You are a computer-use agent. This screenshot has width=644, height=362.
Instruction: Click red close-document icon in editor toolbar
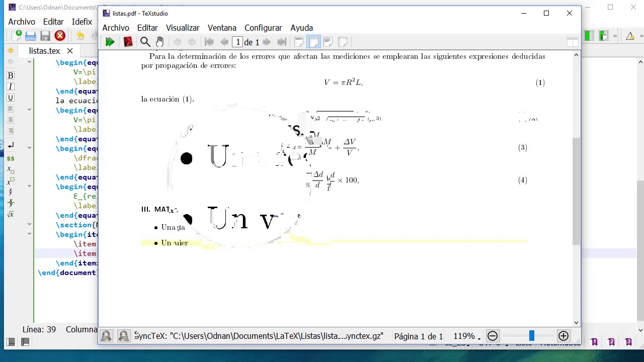pyautogui.click(x=60, y=36)
